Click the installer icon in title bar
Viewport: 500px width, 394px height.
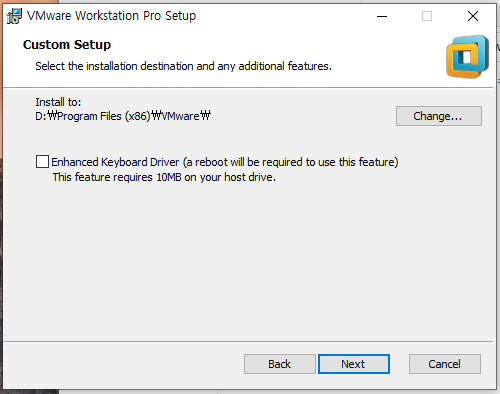click(14, 16)
